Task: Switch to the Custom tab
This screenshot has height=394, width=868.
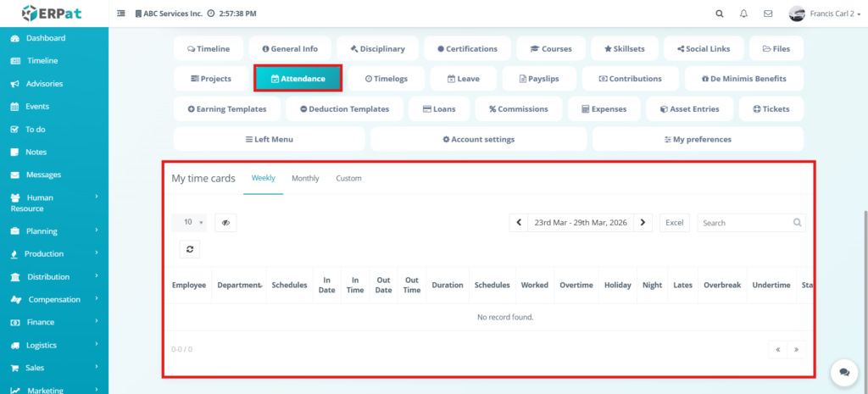Action: coord(348,179)
